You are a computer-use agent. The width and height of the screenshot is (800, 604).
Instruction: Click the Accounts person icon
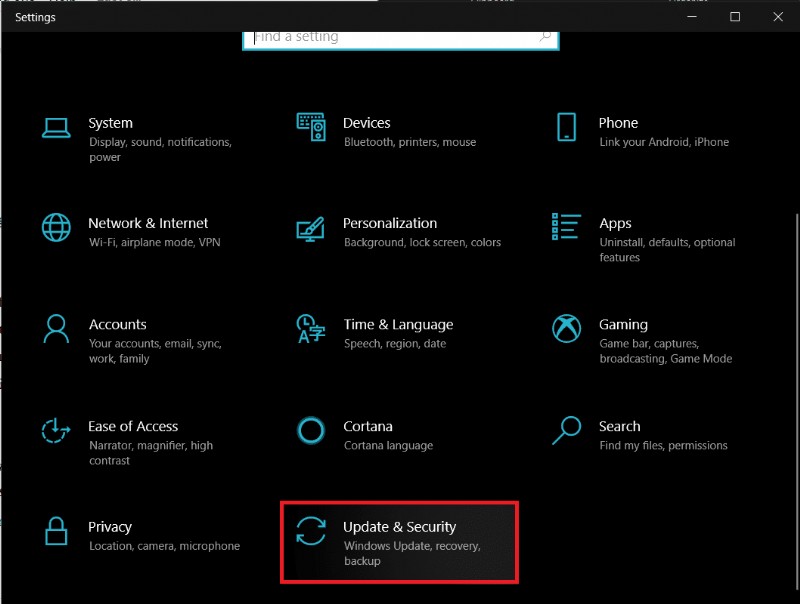coord(56,329)
